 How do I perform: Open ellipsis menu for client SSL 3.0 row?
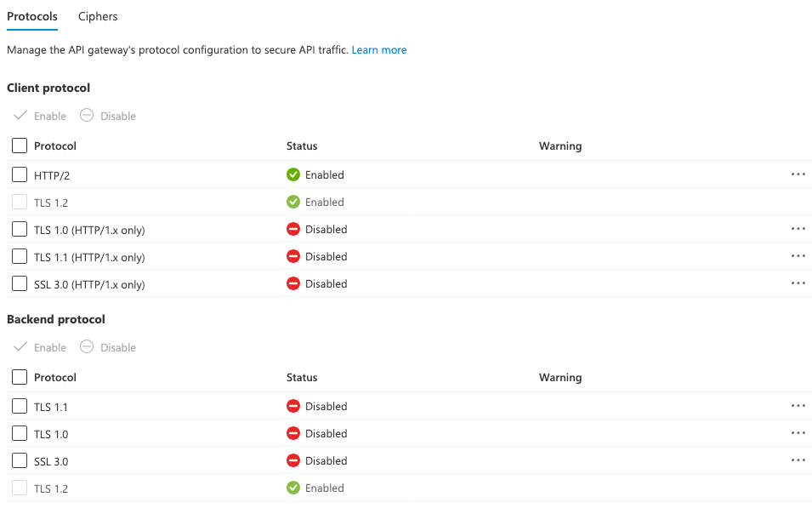point(798,283)
